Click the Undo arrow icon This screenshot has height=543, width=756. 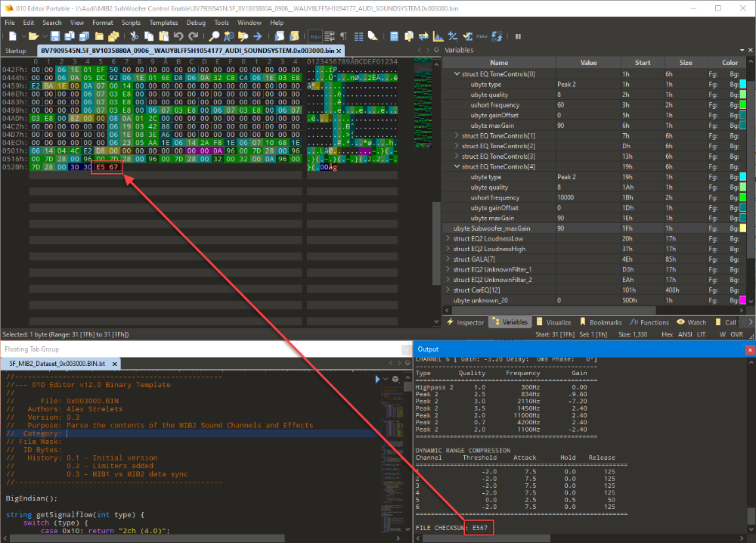click(178, 36)
